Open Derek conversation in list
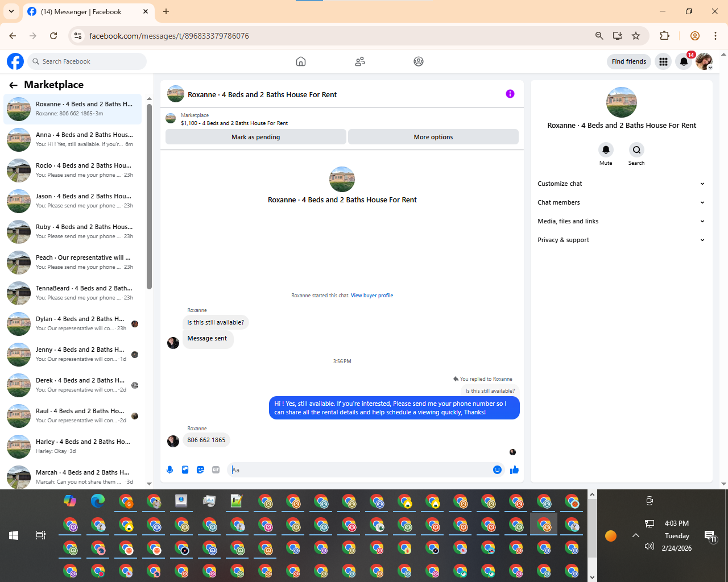 click(x=73, y=385)
